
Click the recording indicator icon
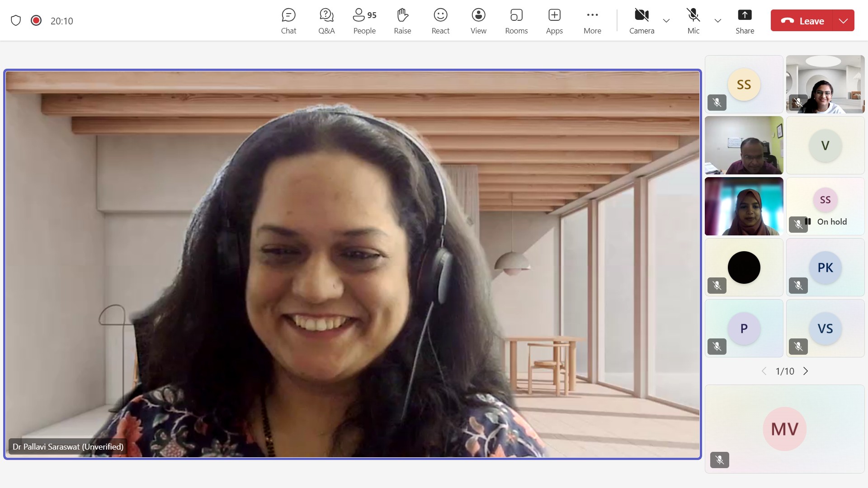pyautogui.click(x=36, y=20)
